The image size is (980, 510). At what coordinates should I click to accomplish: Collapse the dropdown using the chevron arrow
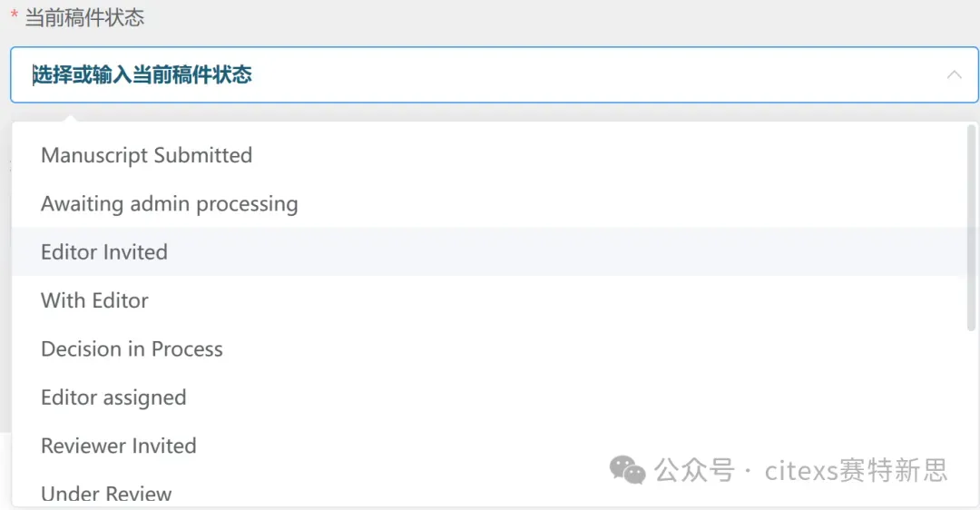pos(954,75)
